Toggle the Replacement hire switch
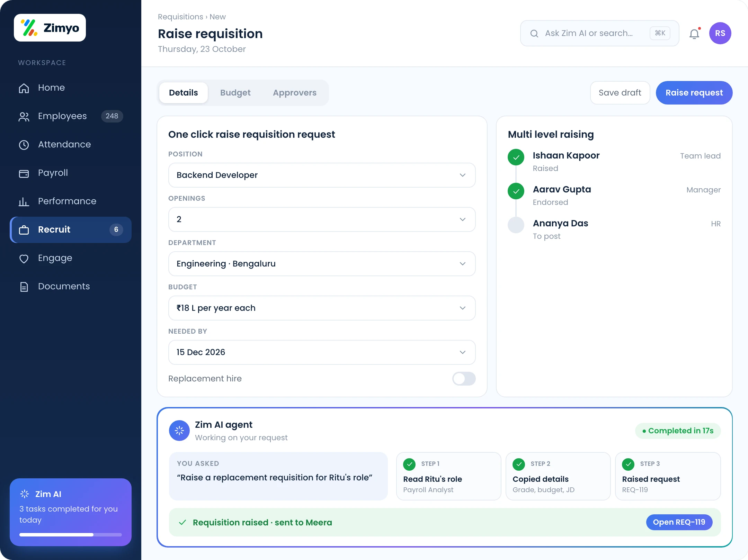 click(464, 379)
